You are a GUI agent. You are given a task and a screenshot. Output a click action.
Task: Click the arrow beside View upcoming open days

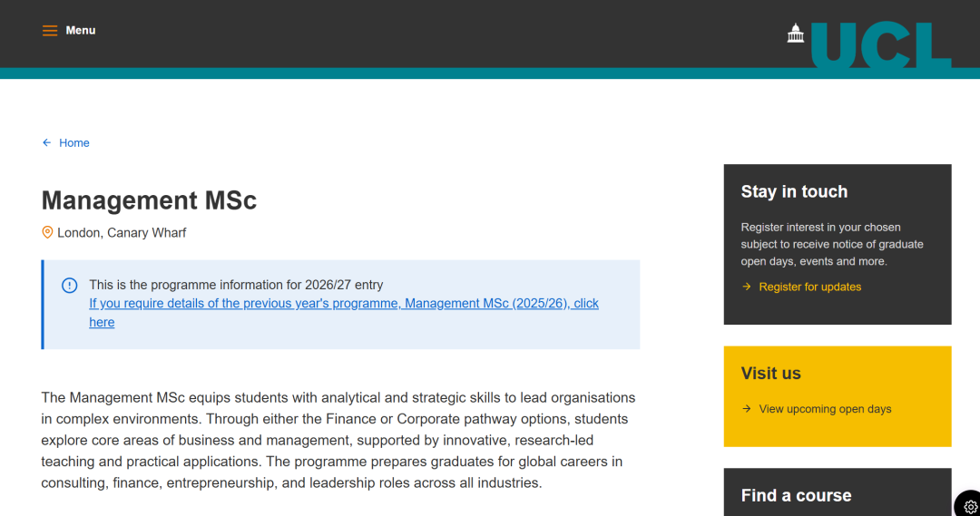(x=747, y=409)
